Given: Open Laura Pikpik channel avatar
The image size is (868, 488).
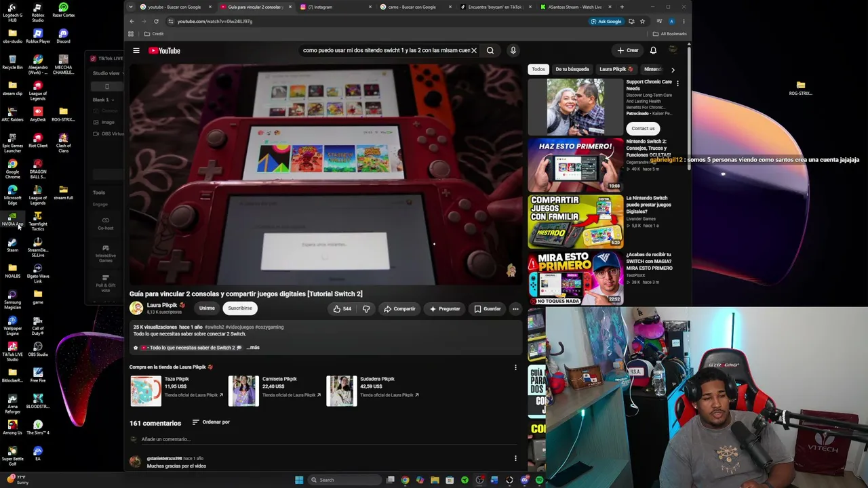Looking at the screenshot, I should [x=136, y=308].
